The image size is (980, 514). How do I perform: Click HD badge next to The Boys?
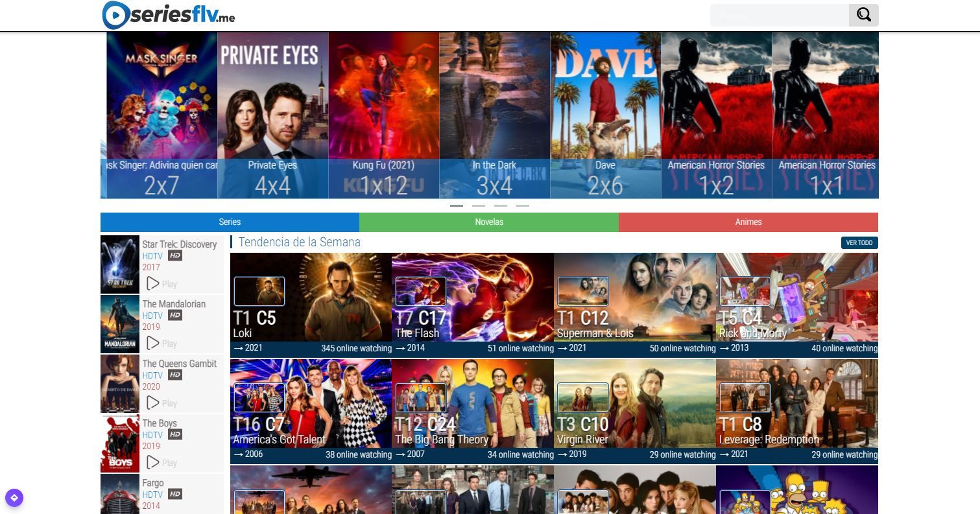tap(175, 434)
